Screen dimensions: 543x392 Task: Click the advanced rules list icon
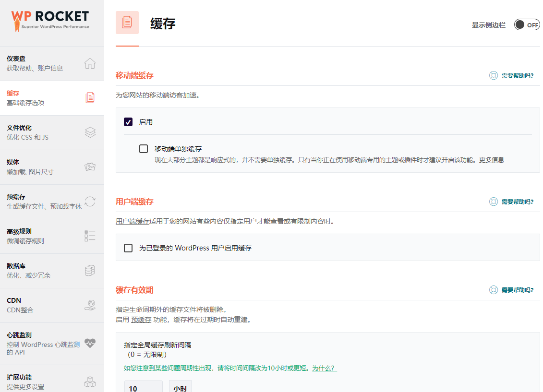coord(90,235)
